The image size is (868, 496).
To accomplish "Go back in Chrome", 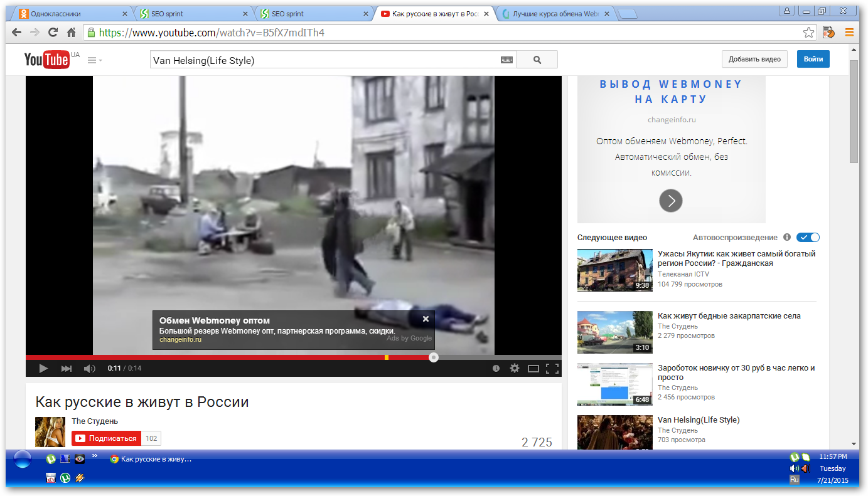I will [x=17, y=33].
